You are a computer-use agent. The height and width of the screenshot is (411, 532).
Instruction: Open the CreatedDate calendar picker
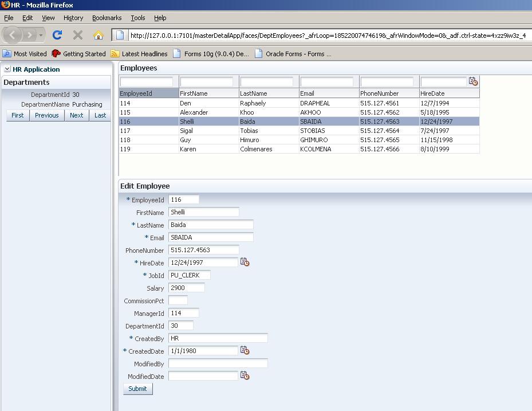tap(245, 350)
